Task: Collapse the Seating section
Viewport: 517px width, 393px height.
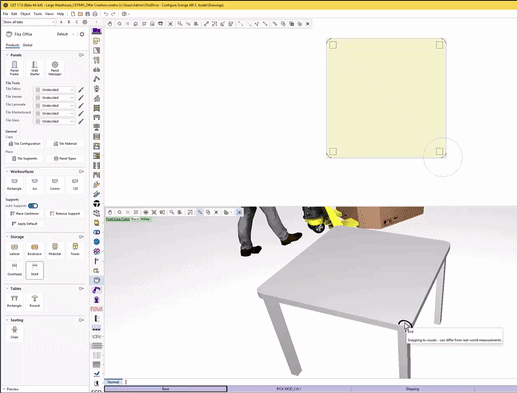Action: [x=7, y=320]
